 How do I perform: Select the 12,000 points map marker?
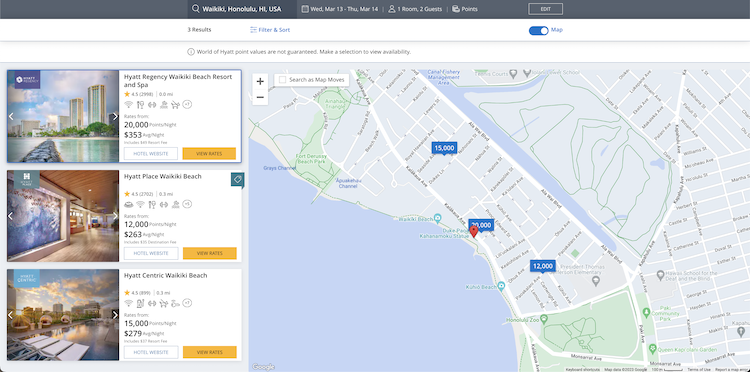tap(542, 266)
